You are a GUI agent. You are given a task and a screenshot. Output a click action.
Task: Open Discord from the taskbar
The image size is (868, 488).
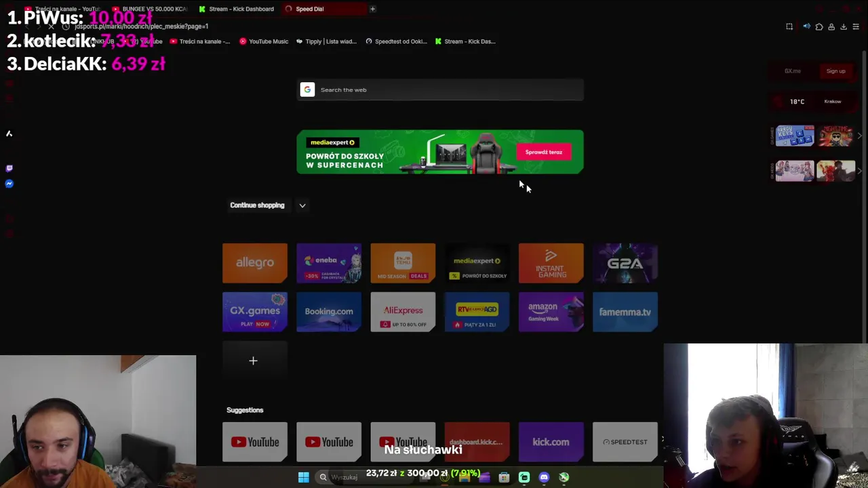544,477
